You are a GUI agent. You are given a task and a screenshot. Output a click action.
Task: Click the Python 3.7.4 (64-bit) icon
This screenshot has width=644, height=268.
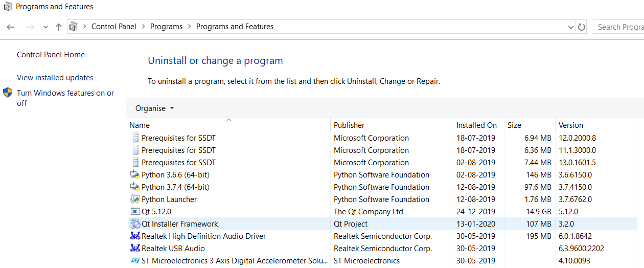(x=135, y=187)
